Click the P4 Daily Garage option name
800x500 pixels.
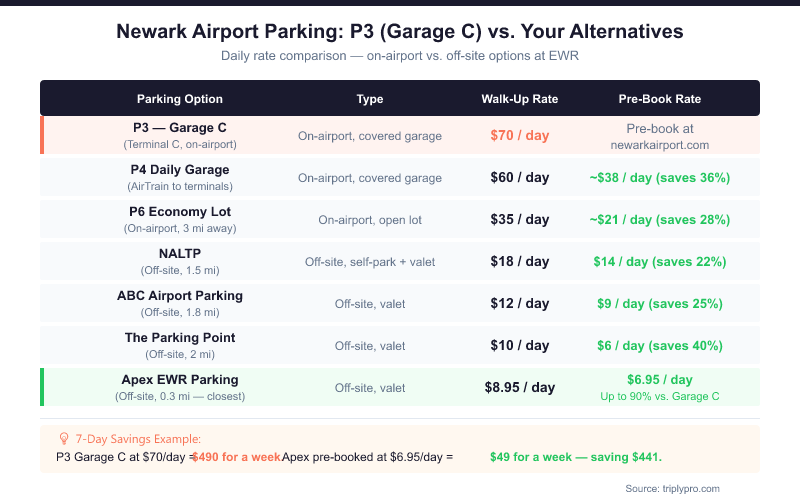pyautogui.click(x=180, y=170)
